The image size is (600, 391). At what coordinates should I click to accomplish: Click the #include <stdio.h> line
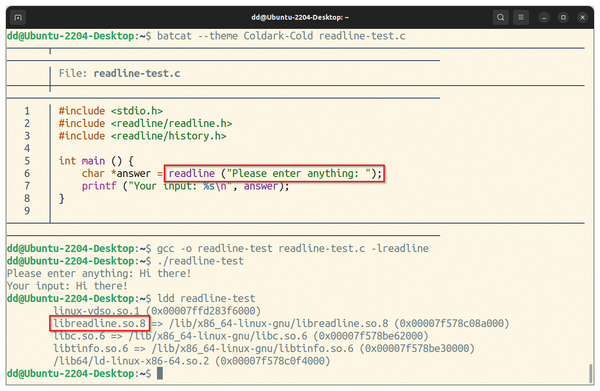point(111,111)
